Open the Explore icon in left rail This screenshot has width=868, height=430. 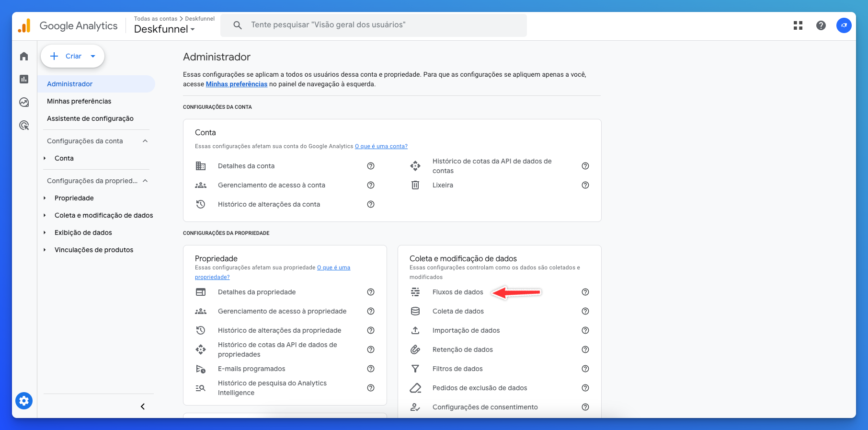(24, 102)
